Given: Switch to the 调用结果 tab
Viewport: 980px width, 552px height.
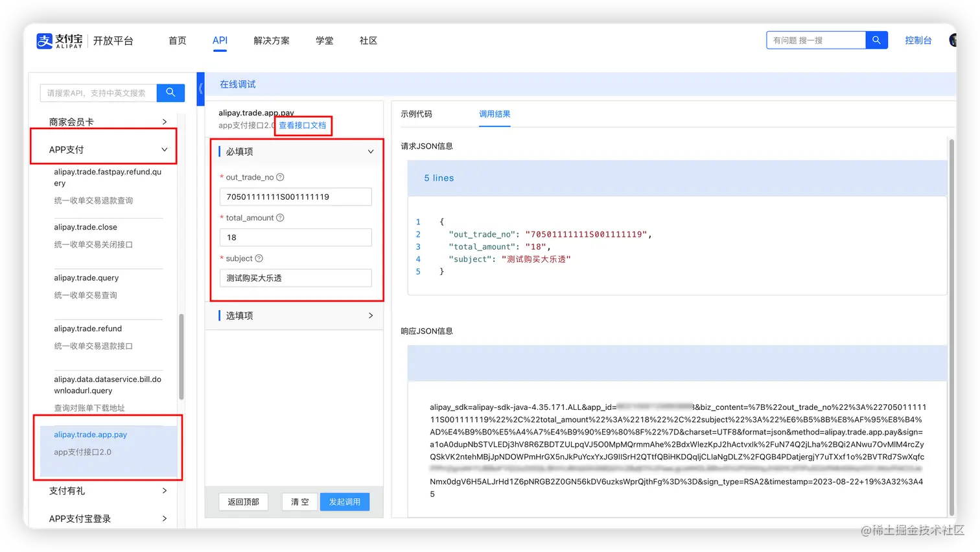Looking at the screenshot, I should click(x=495, y=114).
